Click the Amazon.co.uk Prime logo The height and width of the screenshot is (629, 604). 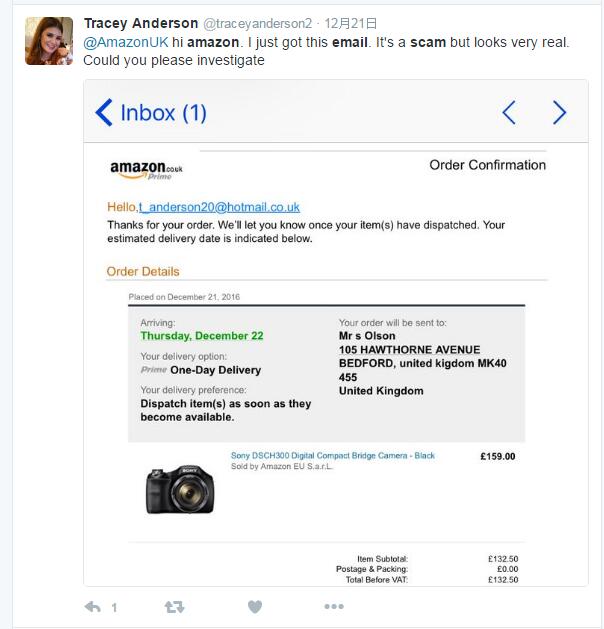[146, 170]
